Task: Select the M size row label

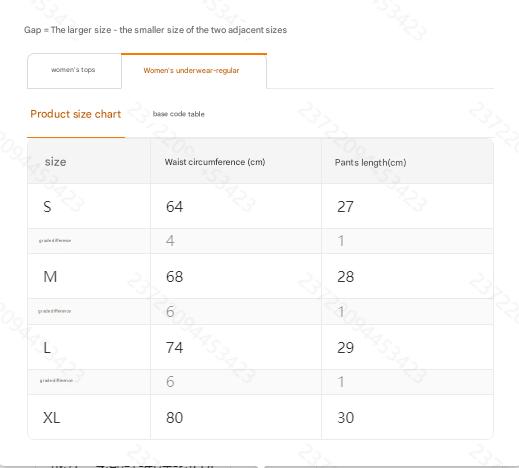Action: coord(50,277)
